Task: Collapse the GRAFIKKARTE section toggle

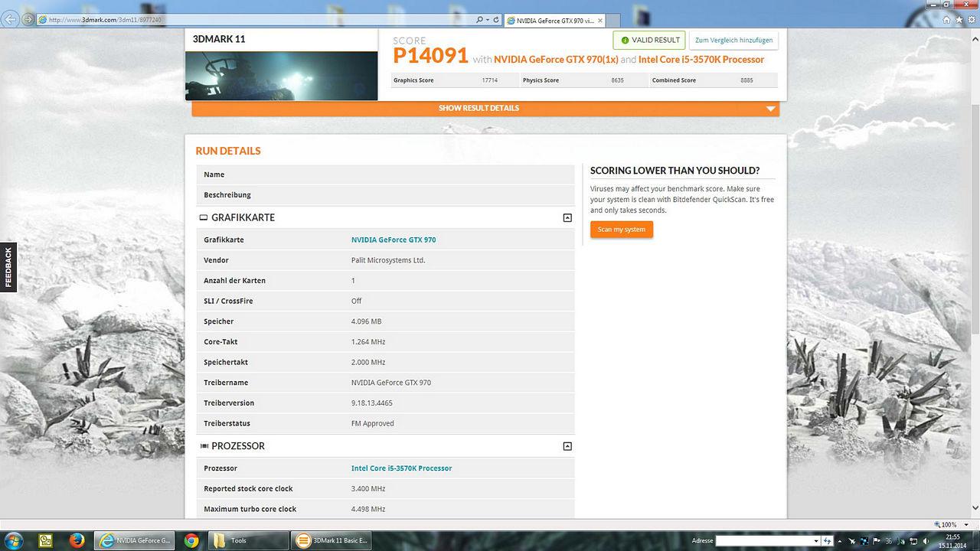Action: pyautogui.click(x=567, y=218)
